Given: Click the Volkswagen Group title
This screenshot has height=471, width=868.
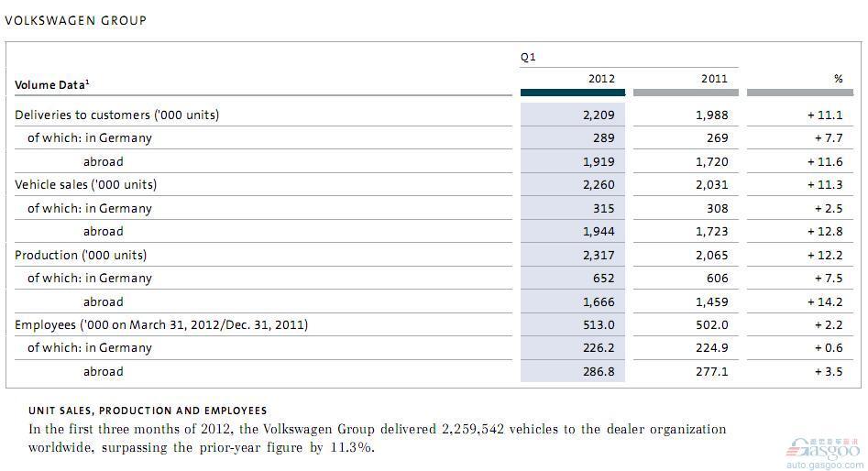Looking at the screenshot, I should (75, 20).
